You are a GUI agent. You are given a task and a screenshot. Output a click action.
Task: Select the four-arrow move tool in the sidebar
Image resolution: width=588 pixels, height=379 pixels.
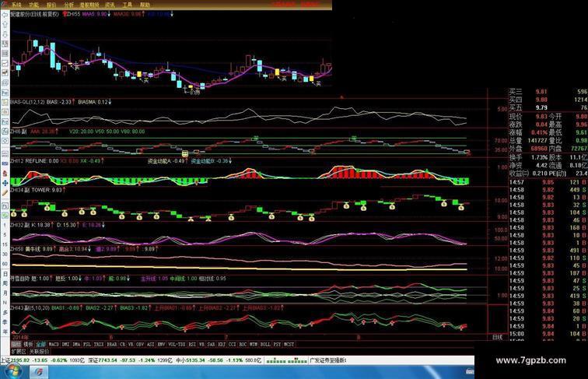[5, 183]
